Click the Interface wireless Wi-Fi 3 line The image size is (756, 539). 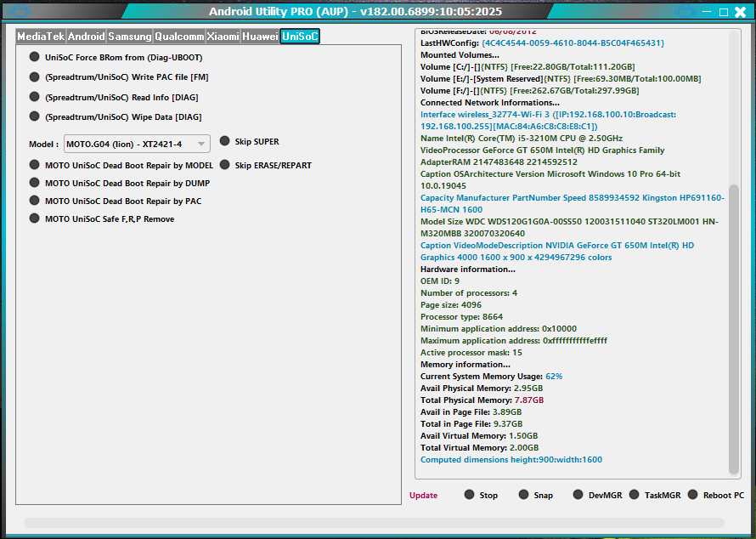pos(548,120)
